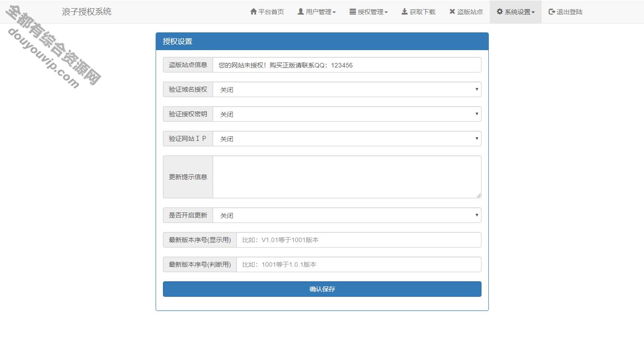Go to 获取下载 page

click(419, 12)
